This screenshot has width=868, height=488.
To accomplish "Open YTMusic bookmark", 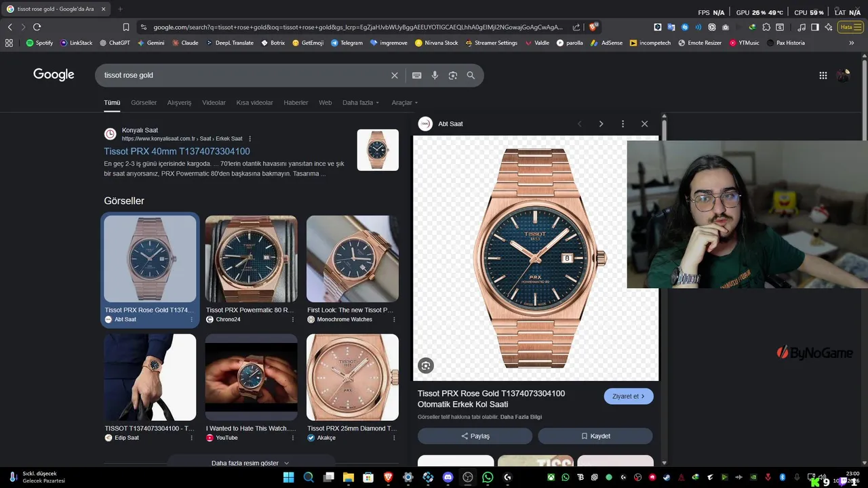I will [x=745, y=43].
